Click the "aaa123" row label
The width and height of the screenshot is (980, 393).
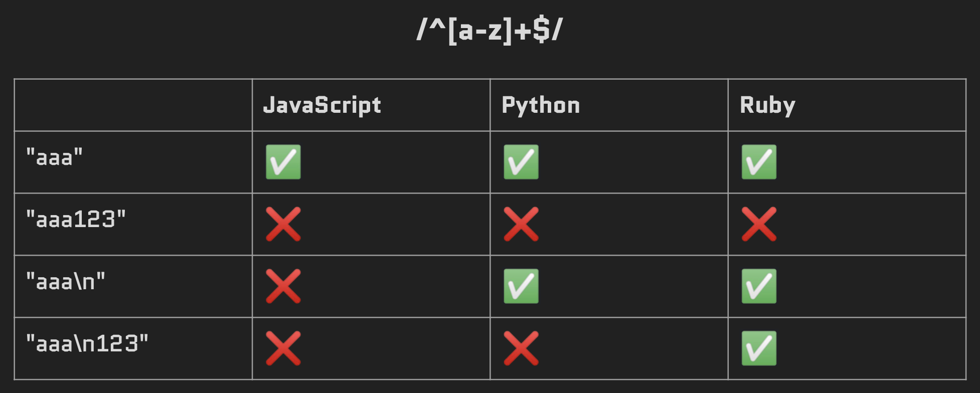click(x=76, y=220)
